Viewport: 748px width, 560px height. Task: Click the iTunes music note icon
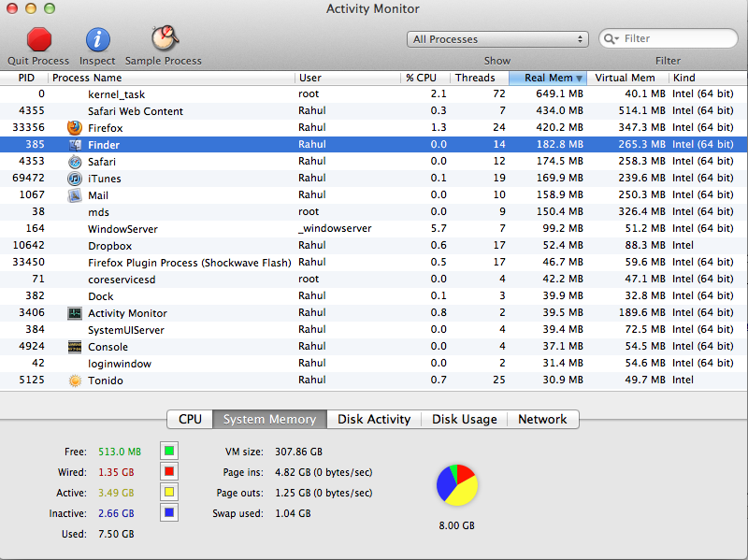75,179
